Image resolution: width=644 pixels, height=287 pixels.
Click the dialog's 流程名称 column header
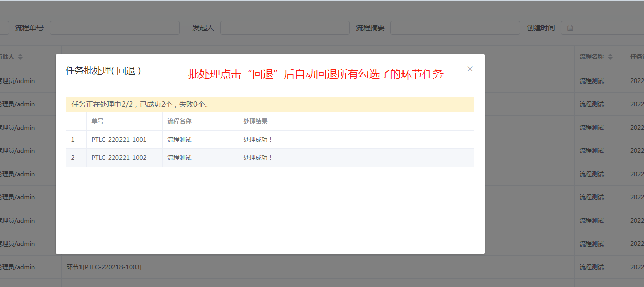[179, 121]
